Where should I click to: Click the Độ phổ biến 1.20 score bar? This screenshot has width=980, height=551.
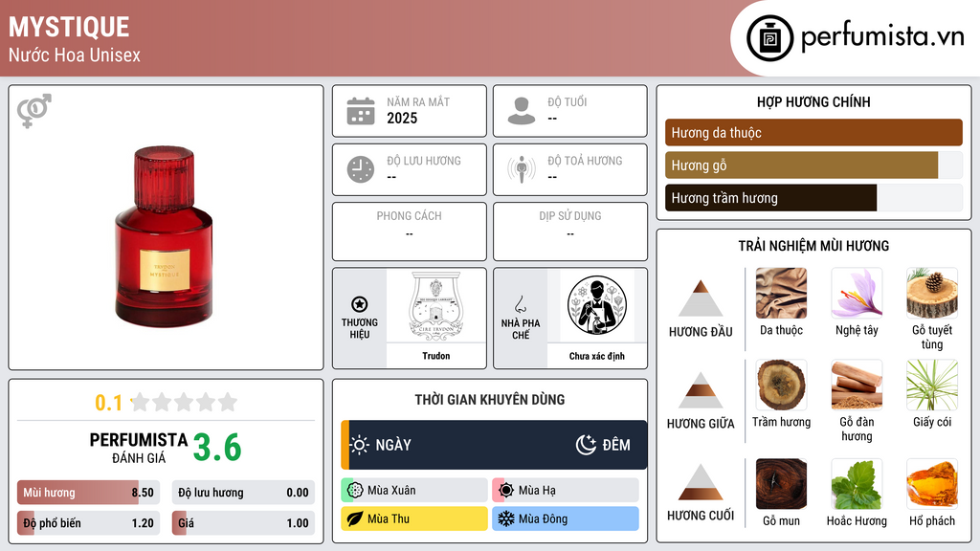89,523
